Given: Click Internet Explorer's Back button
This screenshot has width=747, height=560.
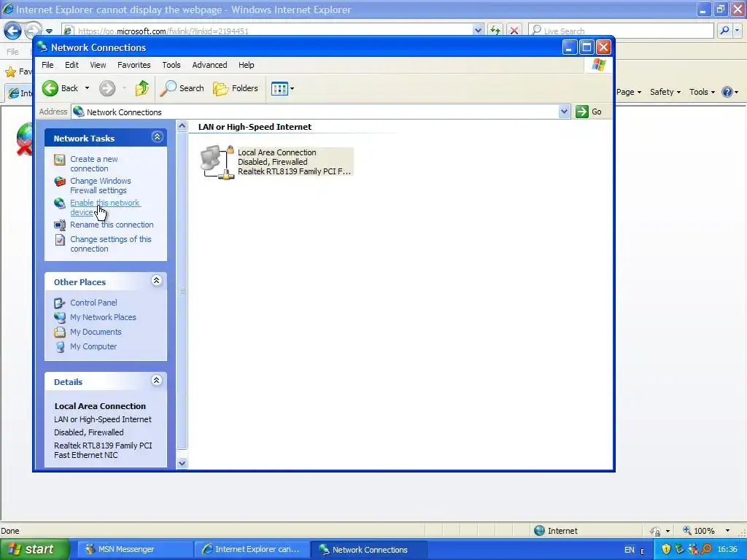Looking at the screenshot, I should [13, 31].
